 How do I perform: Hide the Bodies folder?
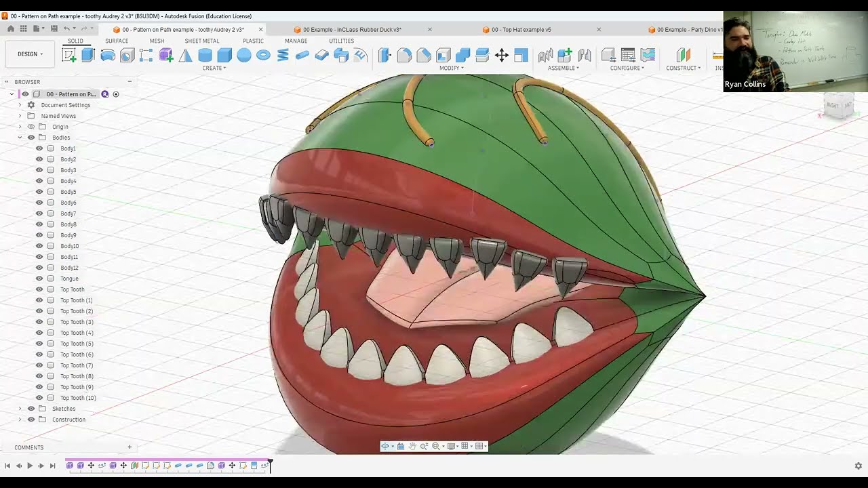pos(31,138)
